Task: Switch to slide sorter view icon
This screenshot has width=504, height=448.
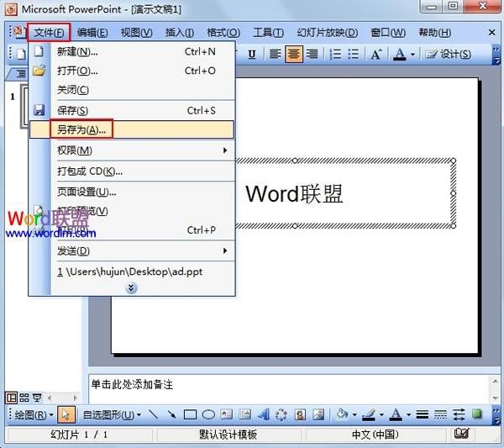Action: [x=24, y=398]
